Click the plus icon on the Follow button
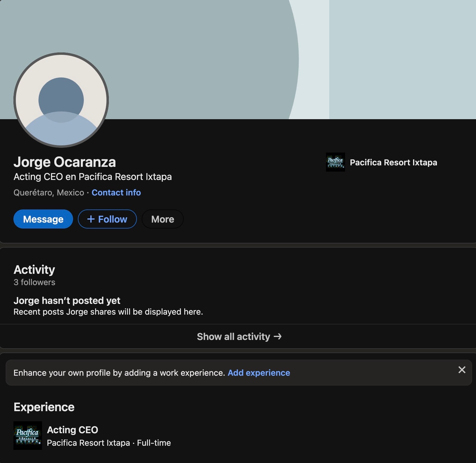 point(91,219)
